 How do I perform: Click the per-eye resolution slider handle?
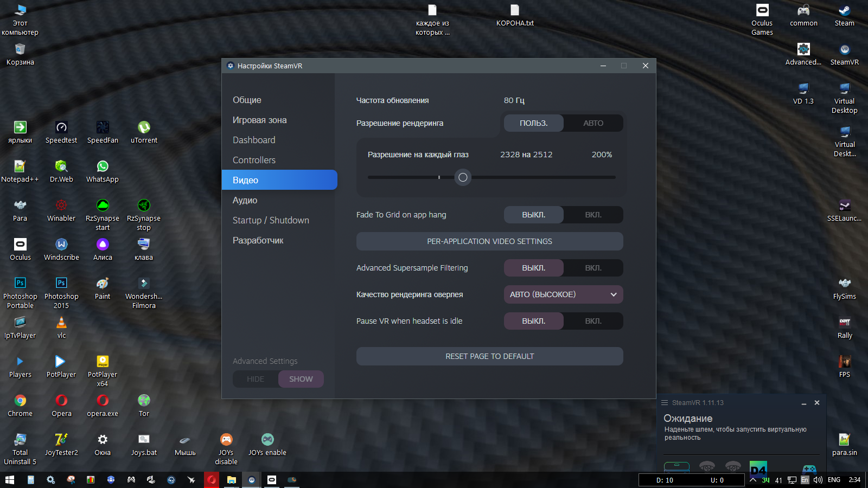click(463, 177)
